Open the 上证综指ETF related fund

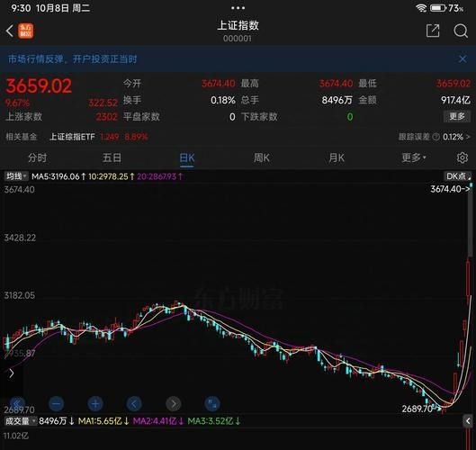[x=72, y=137]
